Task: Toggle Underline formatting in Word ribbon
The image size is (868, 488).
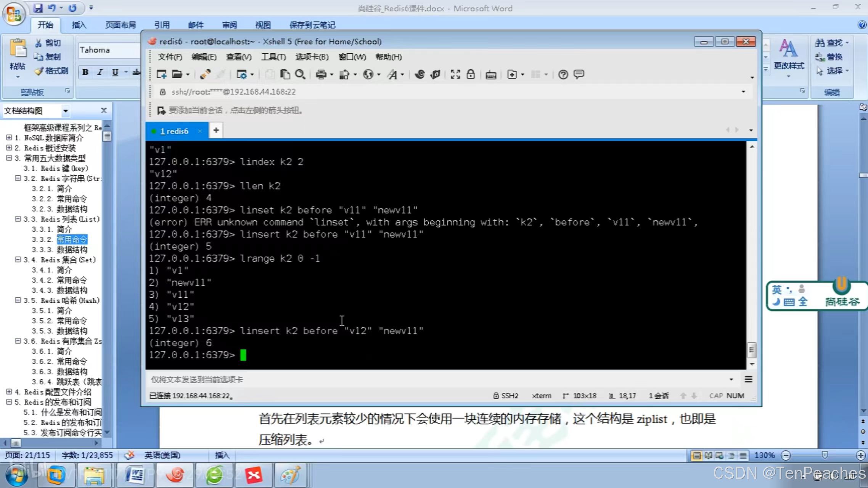Action: 115,72
